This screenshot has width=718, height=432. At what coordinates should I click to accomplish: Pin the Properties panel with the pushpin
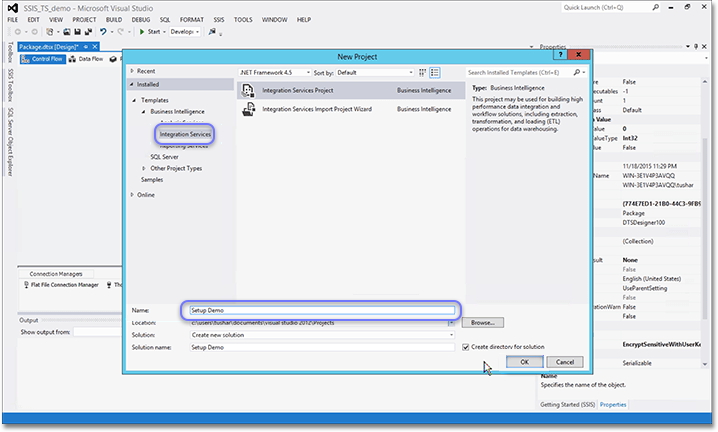696,46
